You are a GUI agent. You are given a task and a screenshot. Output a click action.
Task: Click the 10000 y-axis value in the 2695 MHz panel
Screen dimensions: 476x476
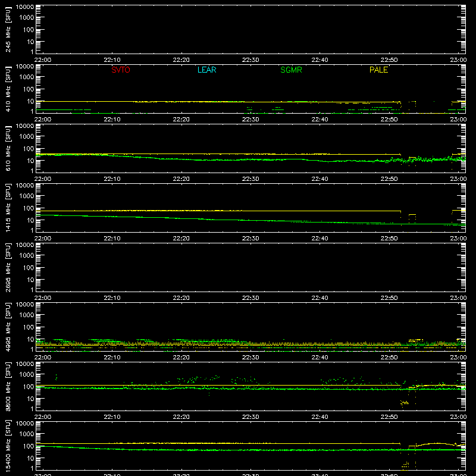pos(25,245)
